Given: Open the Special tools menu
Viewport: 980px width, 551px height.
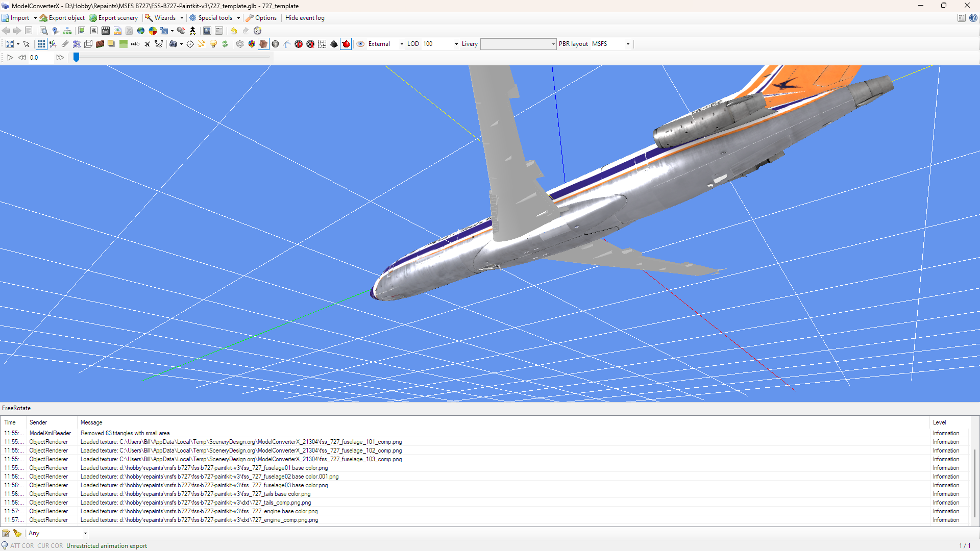Looking at the screenshot, I should [214, 18].
